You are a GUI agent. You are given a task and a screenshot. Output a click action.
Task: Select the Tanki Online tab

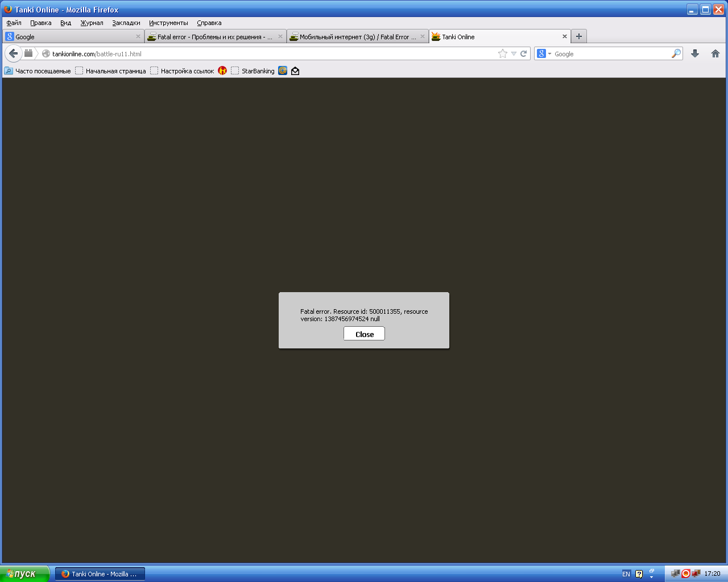click(499, 36)
